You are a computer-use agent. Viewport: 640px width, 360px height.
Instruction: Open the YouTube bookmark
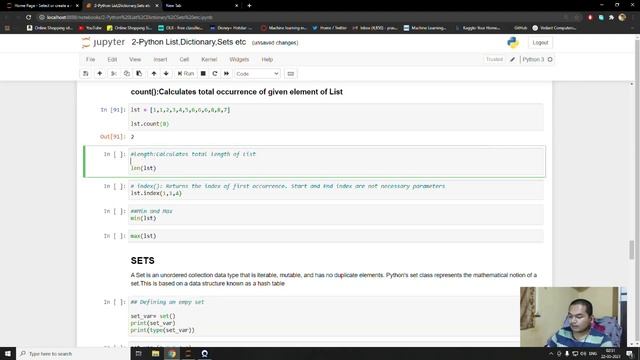[x=90, y=28]
